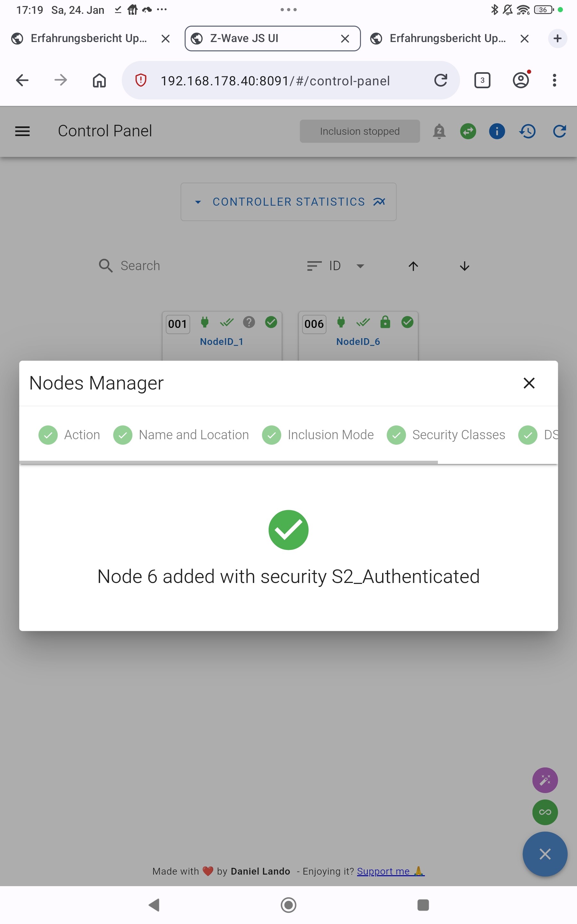Open Chrome's three-dot overflow menu
The height and width of the screenshot is (924, 577).
tap(554, 80)
